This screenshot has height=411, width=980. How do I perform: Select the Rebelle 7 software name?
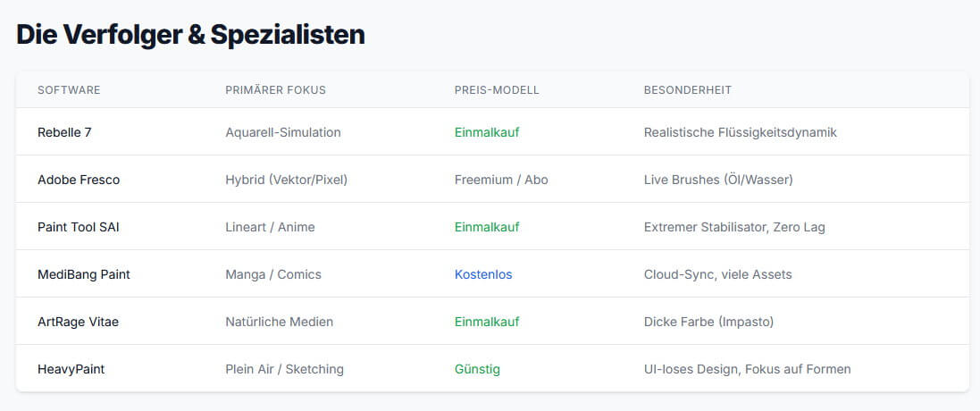tap(64, 132)
